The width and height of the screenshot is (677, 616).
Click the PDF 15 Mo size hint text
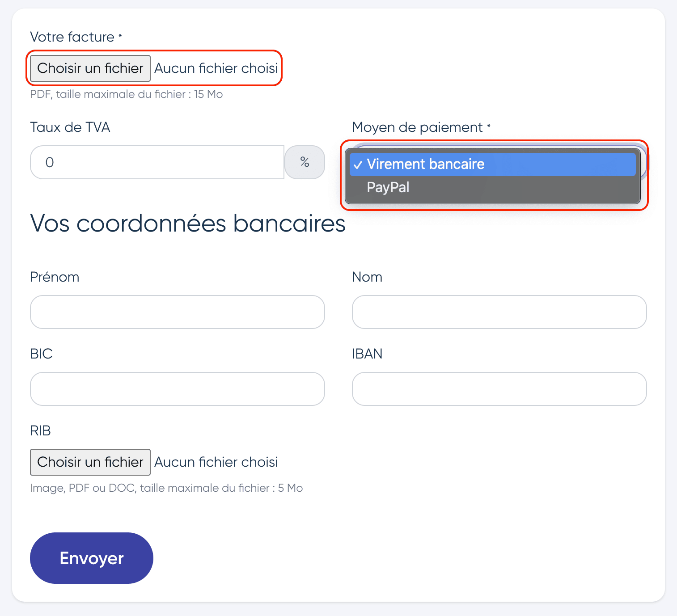point(127,94)
